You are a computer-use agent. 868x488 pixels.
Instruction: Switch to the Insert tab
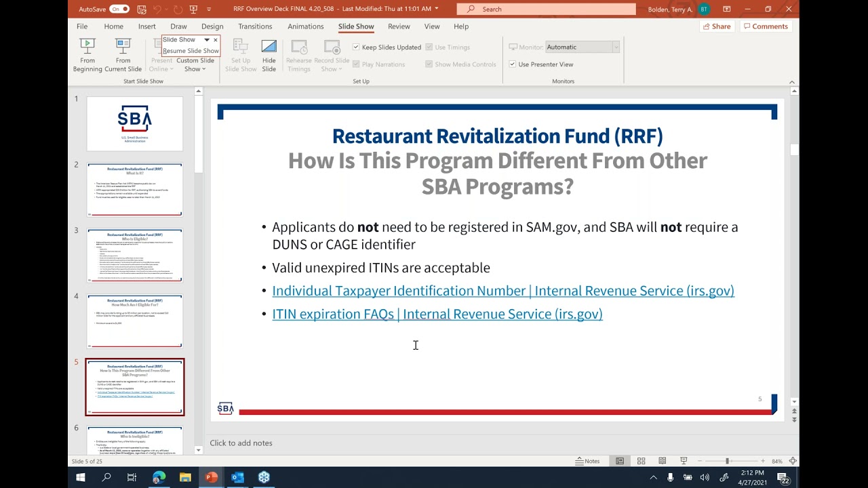point(147,26)
